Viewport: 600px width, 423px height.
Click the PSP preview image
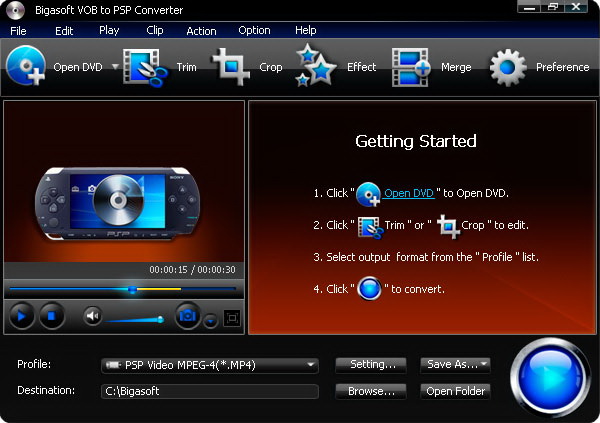coord(117,203)
